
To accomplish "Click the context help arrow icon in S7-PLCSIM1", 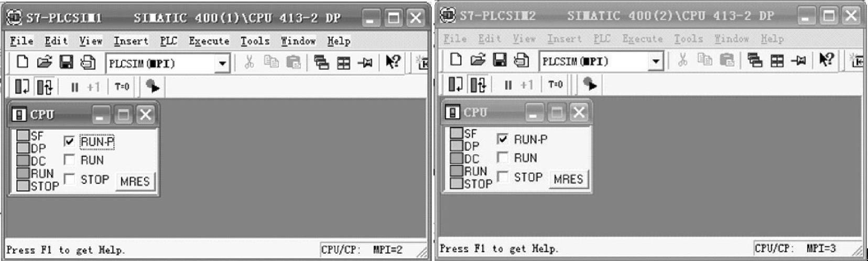I will coord(393,62).
